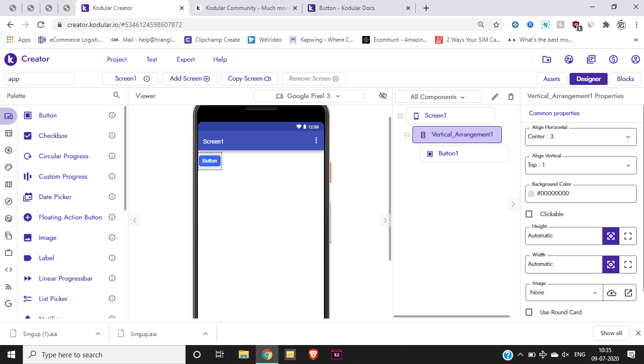Set Height to fill parent icon
The image size is (644, 364).
coord(628,236)
